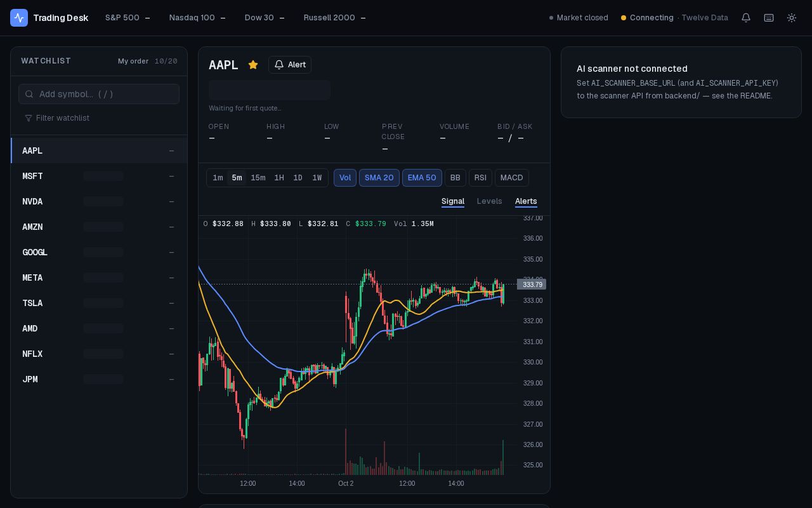
Task: Click the Russell 2000 index ticker
Action: tap(334, 18)
